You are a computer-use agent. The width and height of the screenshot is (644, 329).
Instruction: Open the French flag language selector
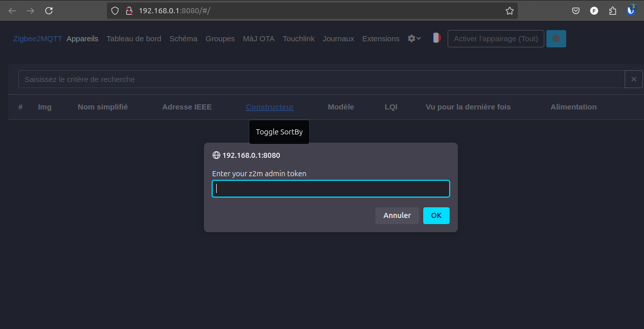(436, 38)
